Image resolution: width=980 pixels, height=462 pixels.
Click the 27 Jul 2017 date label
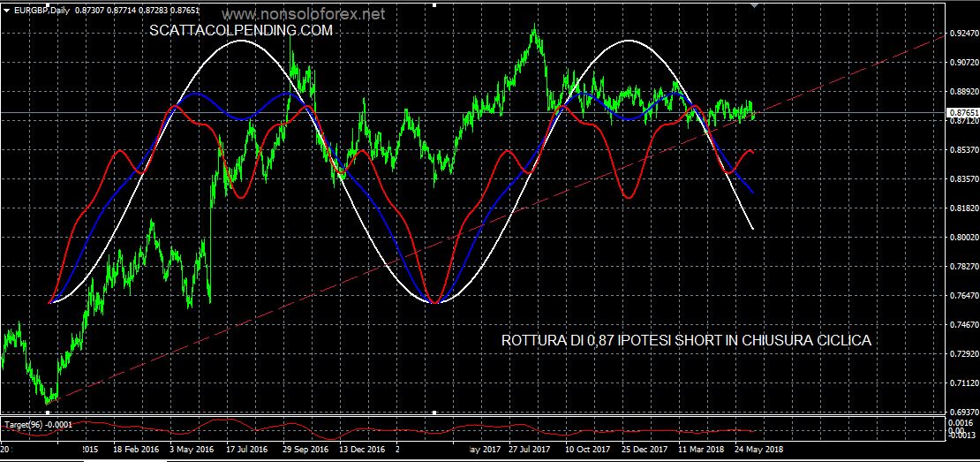[x=531, y=449]
